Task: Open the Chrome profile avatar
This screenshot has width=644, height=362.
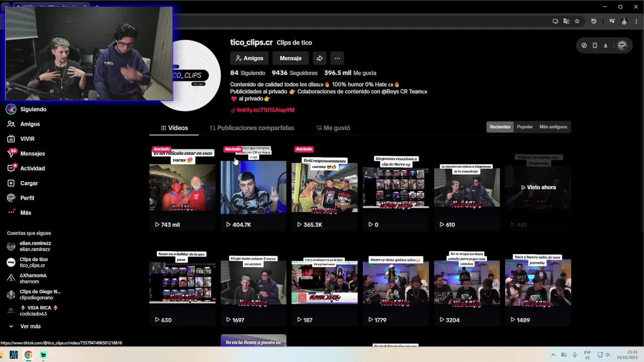Action: click(624, 21)
